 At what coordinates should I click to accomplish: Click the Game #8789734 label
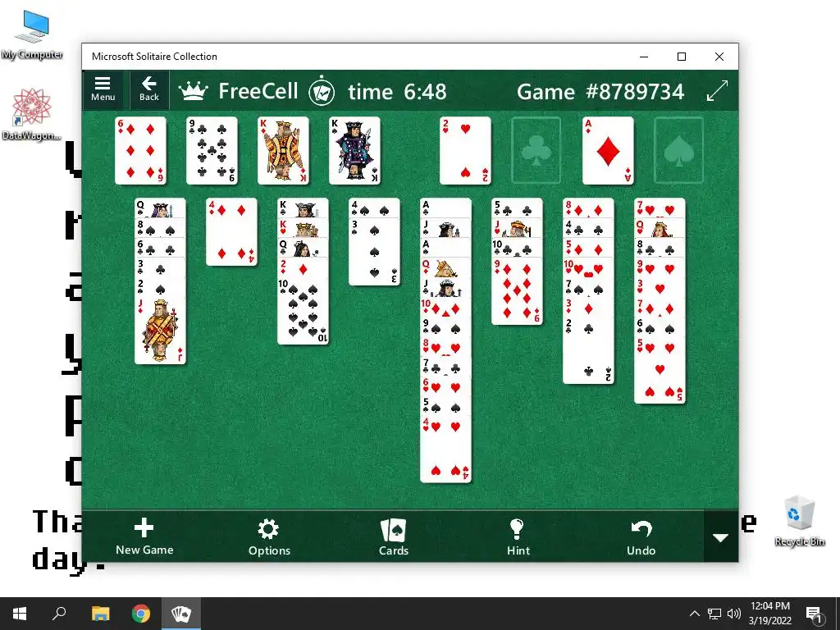pyautogui.click(x=600, y=92)
